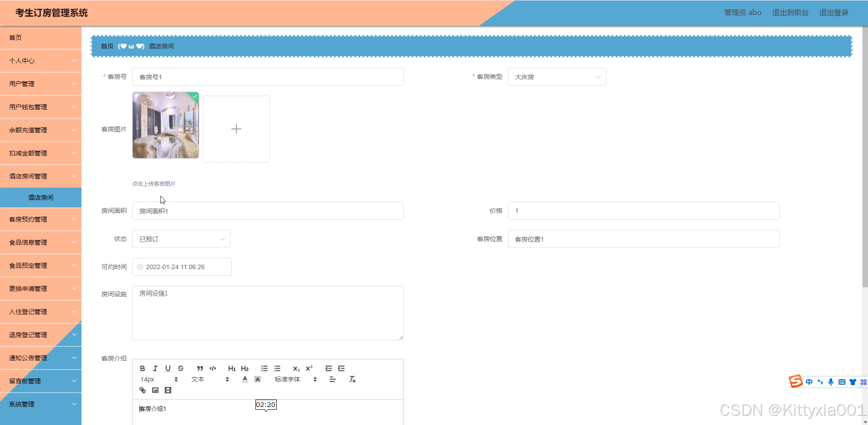Toggle the H1 heading style
The height and width of the screenshot is (425, 868).
(x=232, y=369)
